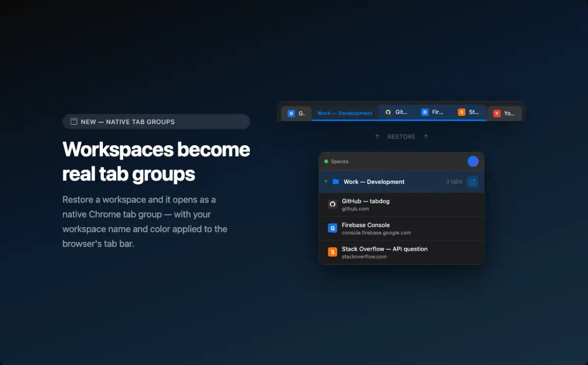Click the GitHub favicon in the workspace list
Viewport: 588px width, 365px height.
pos(332,205)
